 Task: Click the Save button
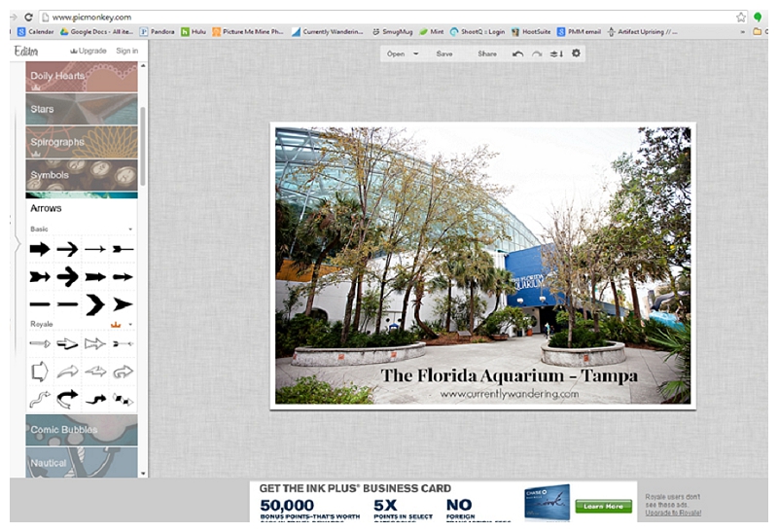(444, 53)
